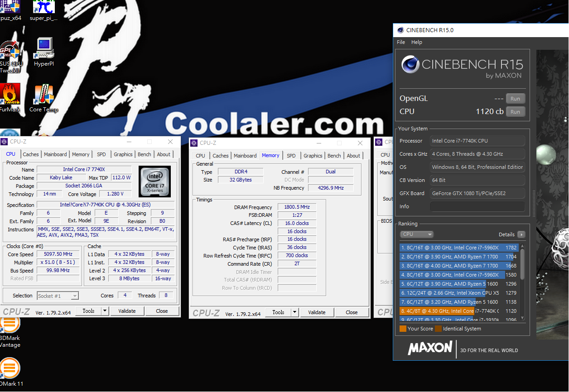Viewport: 569px width, 392px height.
Task: Click the CAS# Latency value 16.0 clocks
Action: 297,223
